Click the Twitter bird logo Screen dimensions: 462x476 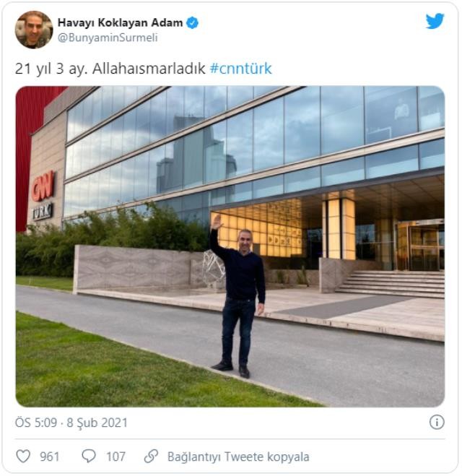click(x=435, y=21)
